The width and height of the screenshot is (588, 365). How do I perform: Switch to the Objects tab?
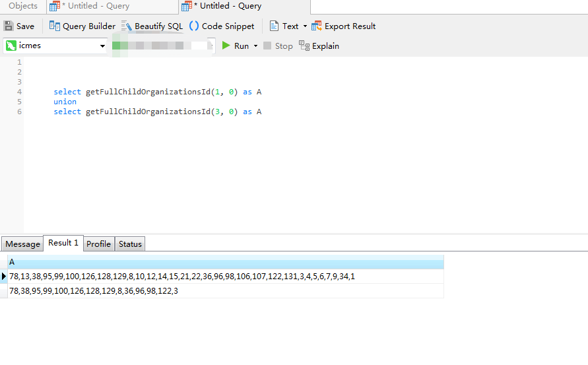coord(23,6)
